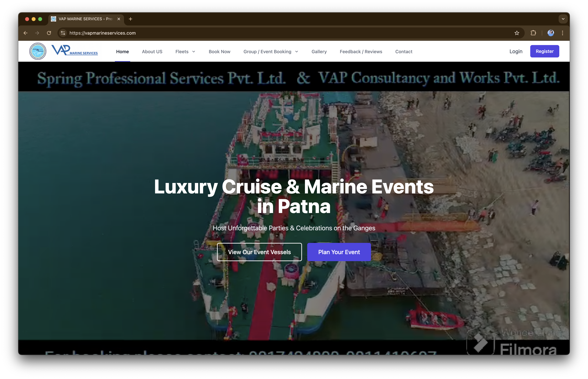Image resolution: width=588 pixels, height=379 pixels.
Task: Click the VAP Marine Services logo
Action: click(x=75, y=51)
